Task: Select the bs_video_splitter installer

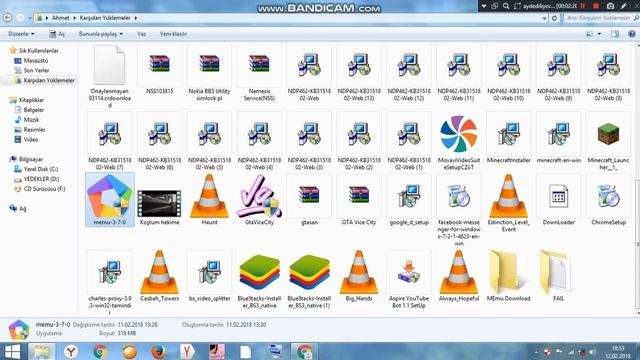Action: tap(209, 276)
